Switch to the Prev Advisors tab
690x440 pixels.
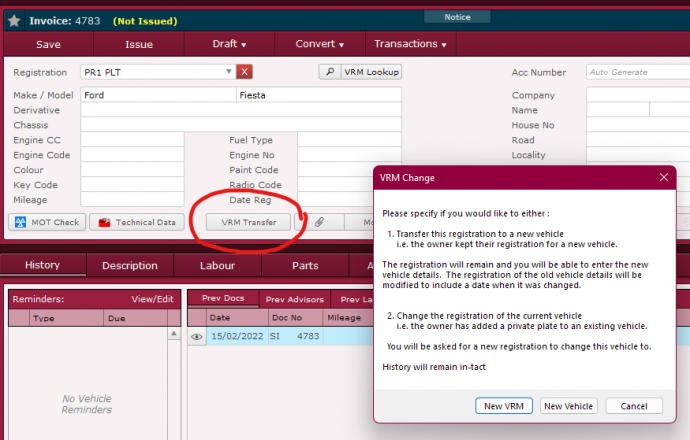[294, 299]
